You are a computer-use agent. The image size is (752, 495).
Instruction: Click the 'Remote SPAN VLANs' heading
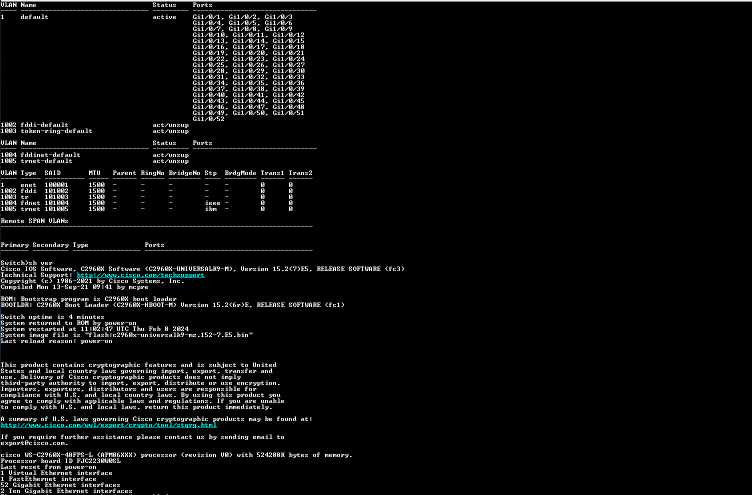coord(35,221)
